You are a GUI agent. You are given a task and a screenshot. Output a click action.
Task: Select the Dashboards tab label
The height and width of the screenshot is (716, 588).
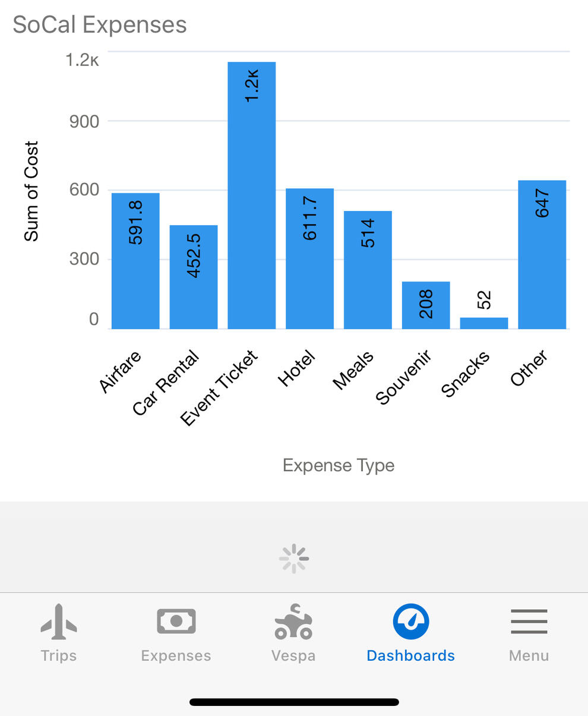[x=410, y=655]
